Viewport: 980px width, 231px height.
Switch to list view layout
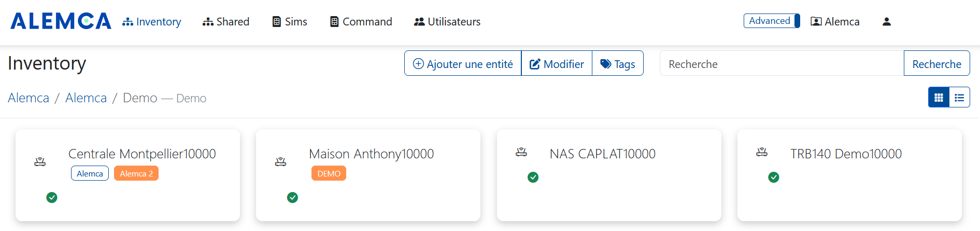click(959, 98)
